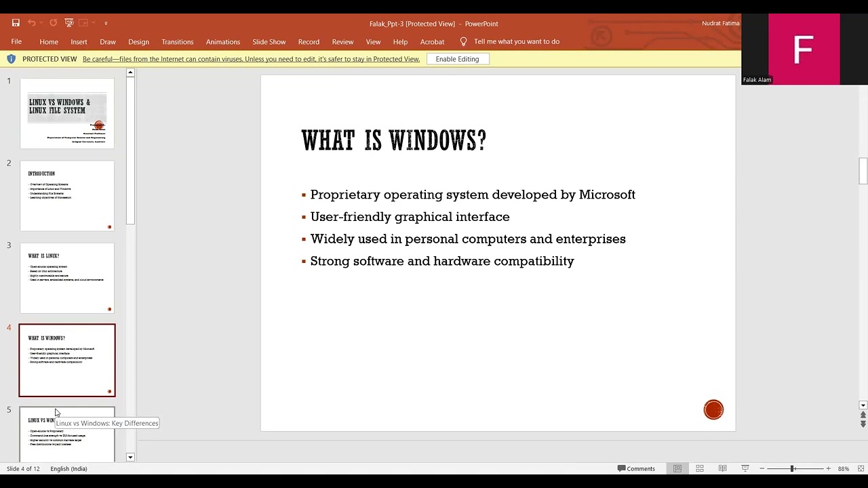Click the 'English (India)' language indicator
The image size is (868, 488).
[68, 468]
